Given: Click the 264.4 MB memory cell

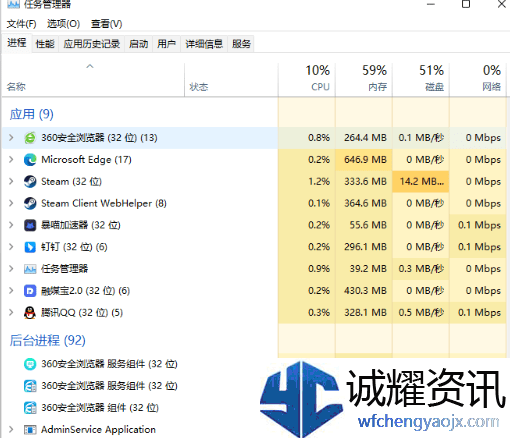Looking at the screenshot, I should [x=364, y=138].
